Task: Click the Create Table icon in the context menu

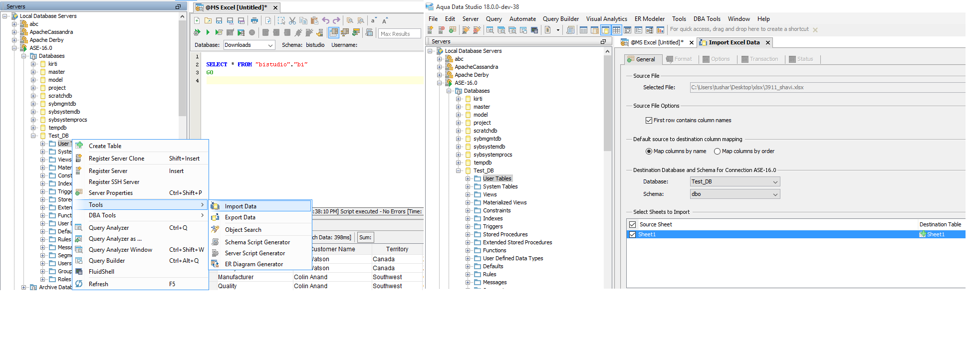Action: tap(79, 146)
